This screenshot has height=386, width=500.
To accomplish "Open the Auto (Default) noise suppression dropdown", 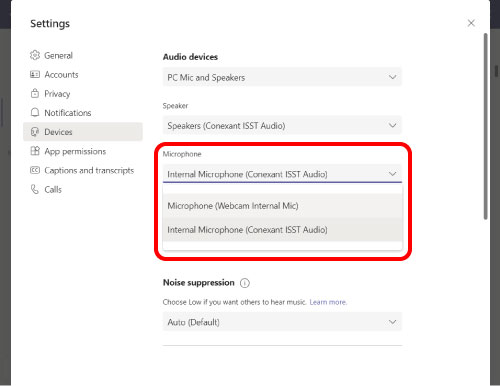I will (x=282, y=322).
